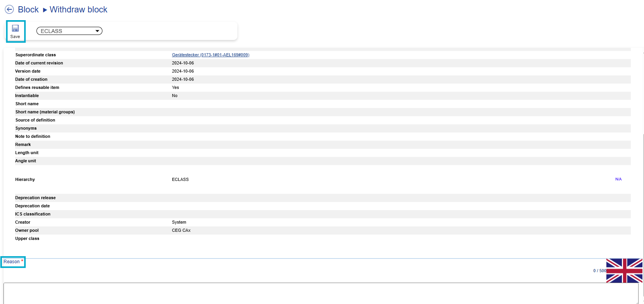This screenshot has height=304, width=644.
Task: Click the Date of current revision value
Action: click(183, 63)
